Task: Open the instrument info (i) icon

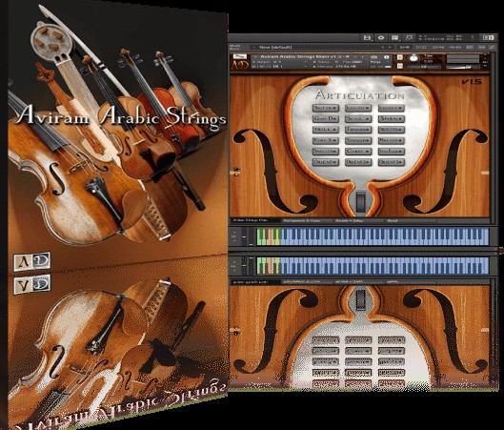Action: (386, 57)
